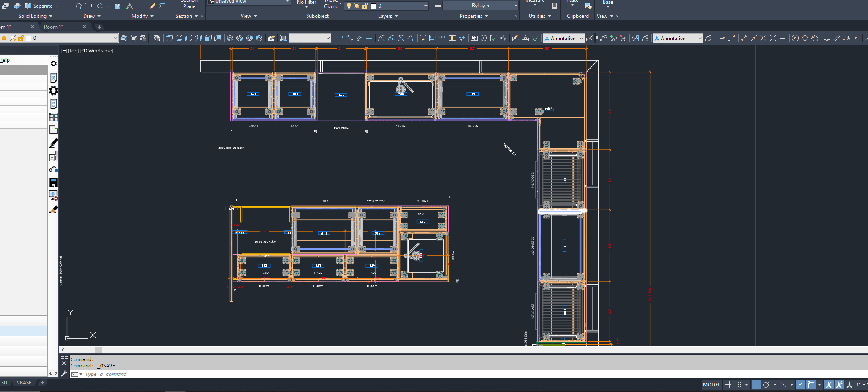Select the Linear dimension tool
The width and height of the screenshot is (868, 392).
click(340, 38)
